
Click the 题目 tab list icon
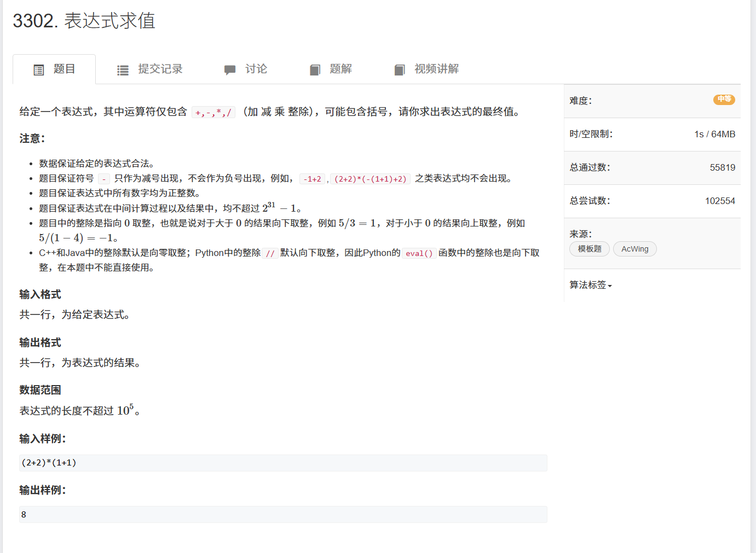(x=39, y=70)
